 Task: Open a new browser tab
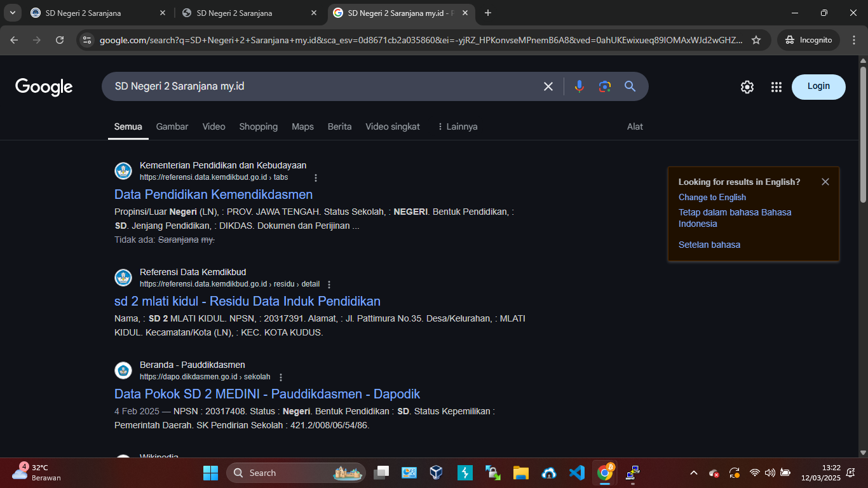[488, 13]
